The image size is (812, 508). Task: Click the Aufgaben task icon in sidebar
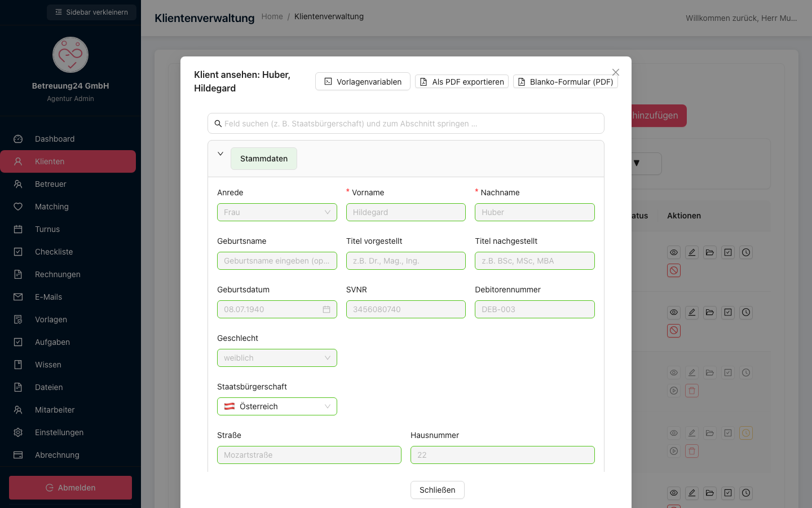tap(18, 342)
